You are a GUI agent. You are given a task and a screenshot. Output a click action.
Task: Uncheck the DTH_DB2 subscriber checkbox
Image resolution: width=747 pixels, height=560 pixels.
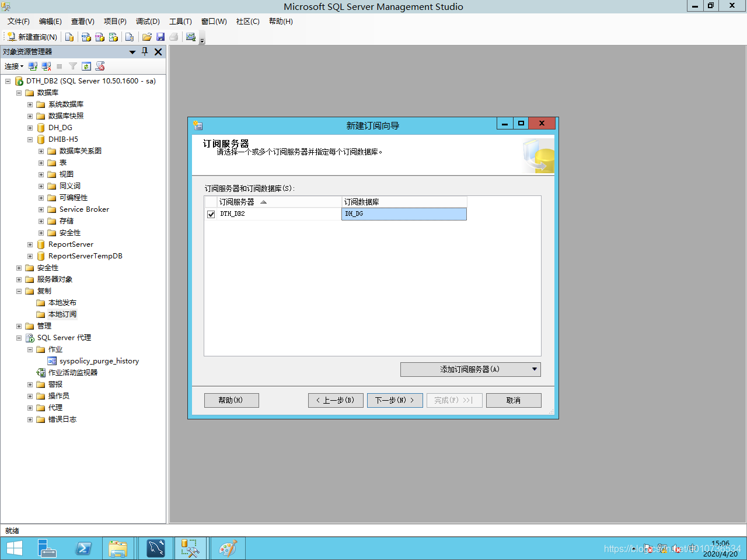pos(211,214)
